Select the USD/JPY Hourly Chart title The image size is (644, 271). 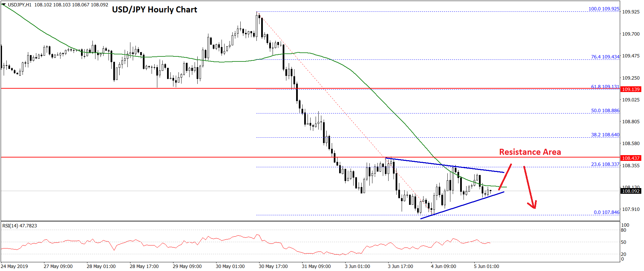click(154, 10)
